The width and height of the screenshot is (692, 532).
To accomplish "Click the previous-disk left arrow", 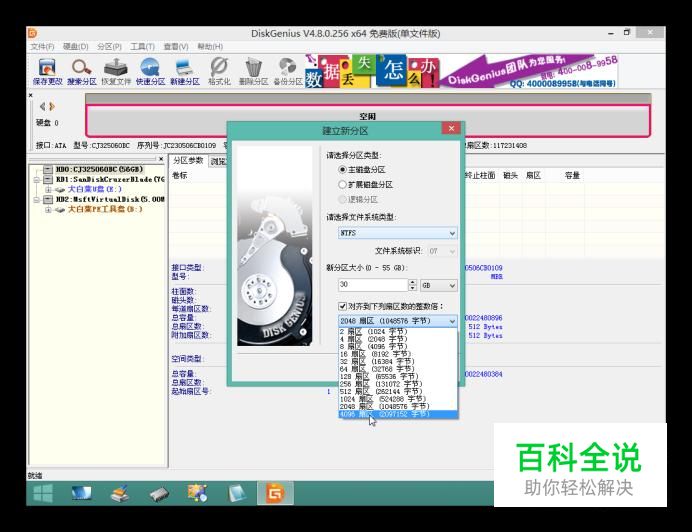I will (42, 106).
